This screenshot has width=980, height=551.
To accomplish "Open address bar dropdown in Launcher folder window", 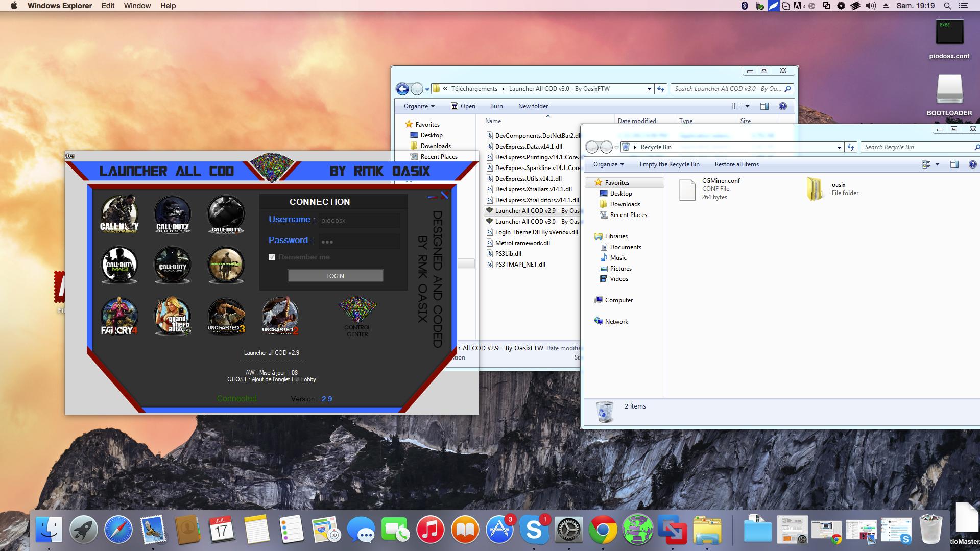I will coord(649,89).
